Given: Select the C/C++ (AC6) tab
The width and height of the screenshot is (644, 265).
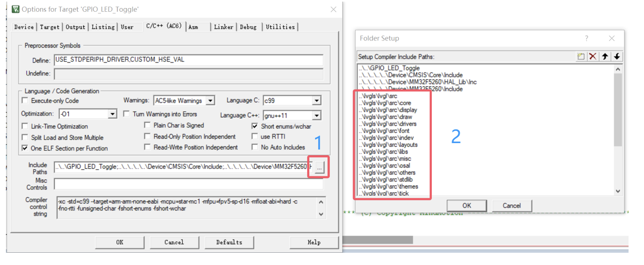Looking at the screenshot, I should click(164, 26).
